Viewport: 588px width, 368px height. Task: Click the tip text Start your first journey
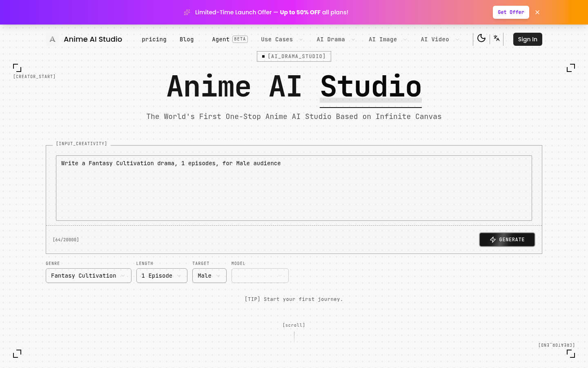294,299
